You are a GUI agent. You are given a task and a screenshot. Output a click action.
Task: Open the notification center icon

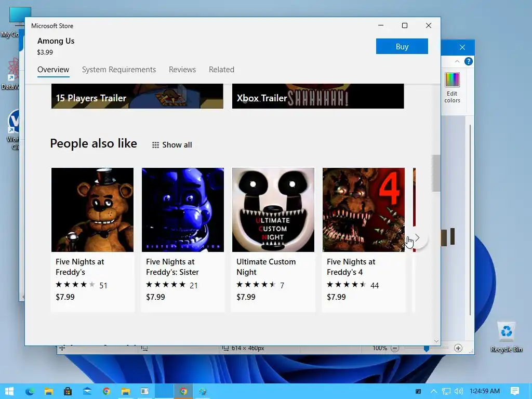point(515,391)
